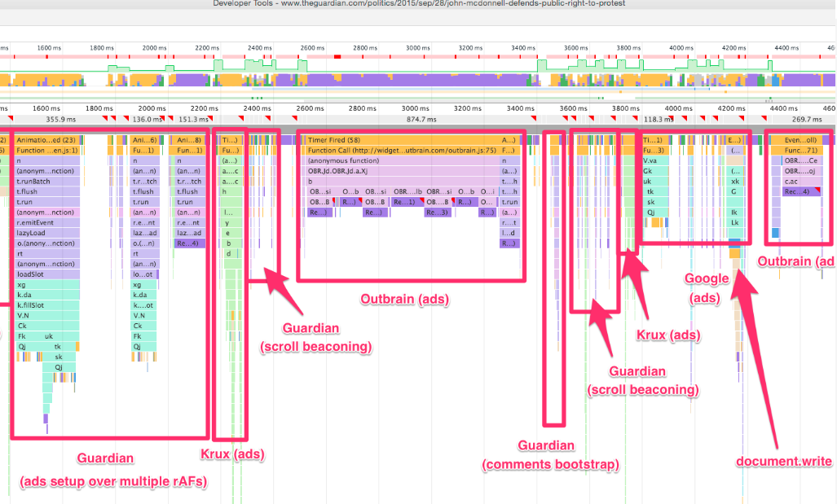Click the V.va call frame

[x=654, y=160]
